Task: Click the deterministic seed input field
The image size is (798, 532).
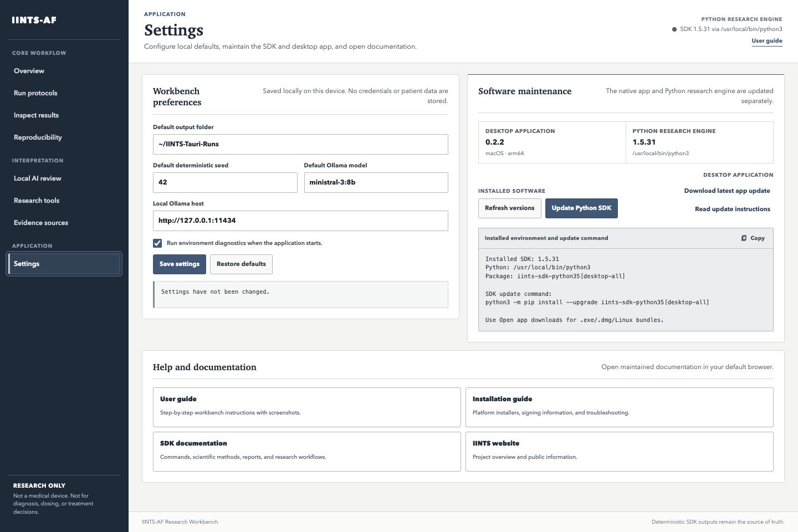Action: pos(225,183)
